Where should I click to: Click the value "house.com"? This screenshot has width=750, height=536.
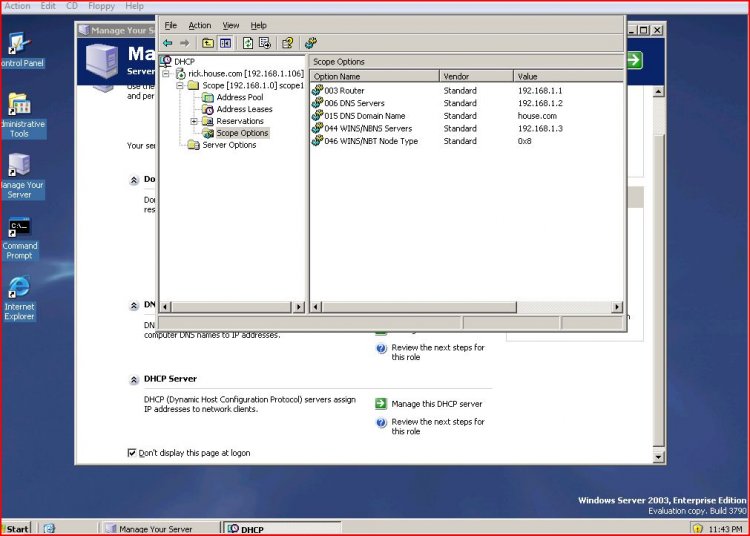(x=537, y=116)
